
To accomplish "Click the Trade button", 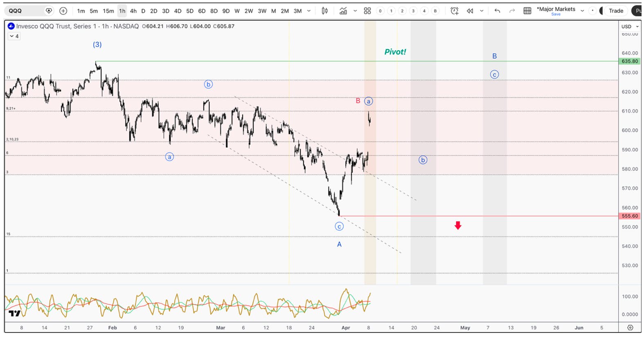I will click(x=616, y=11).
